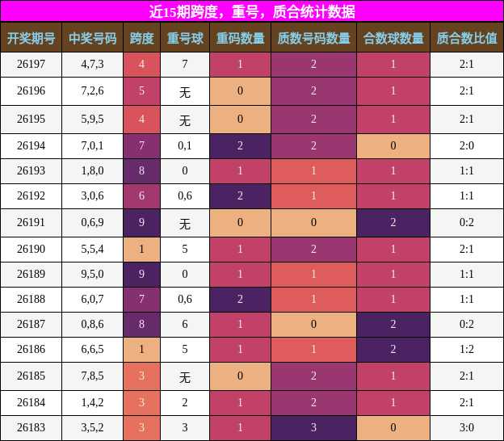The height and width of the screenshot is (441, 504).
Task: Select period number 26192
Action: (31, 195)
